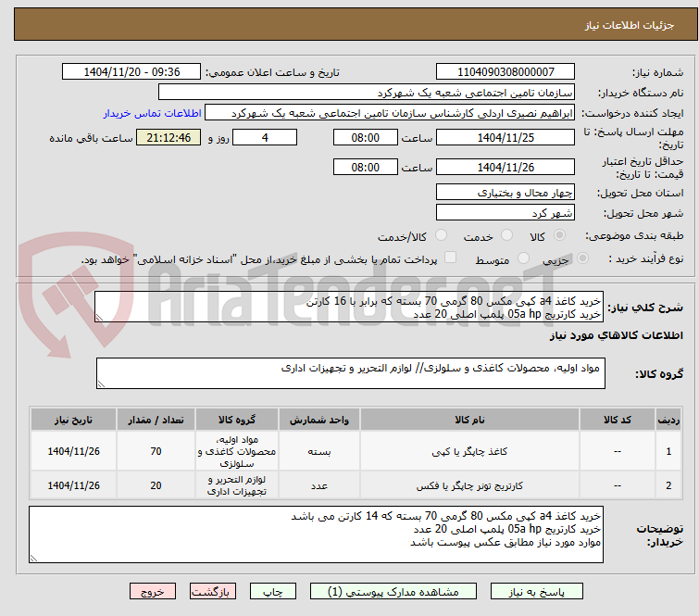Click the واحد شمارش column header
The height and width of the screenshot is (616, 699).
tap(319, 420)
